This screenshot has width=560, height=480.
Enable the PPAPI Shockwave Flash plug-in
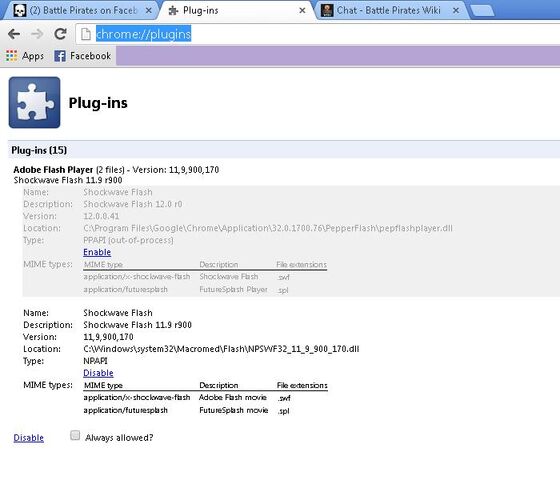[x=97, y=252]
